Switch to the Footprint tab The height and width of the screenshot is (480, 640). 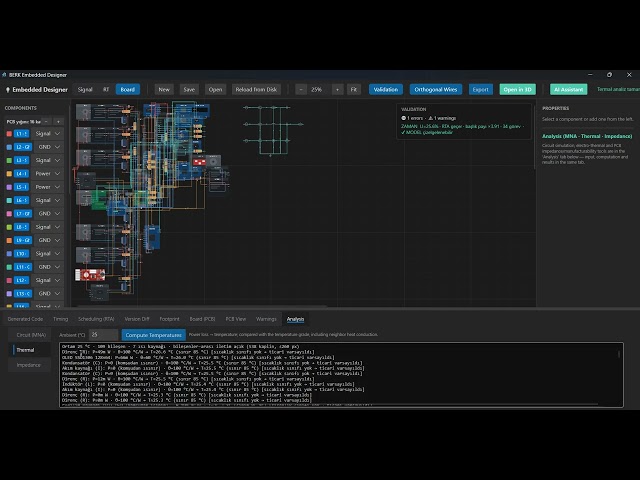coord(169,319)
